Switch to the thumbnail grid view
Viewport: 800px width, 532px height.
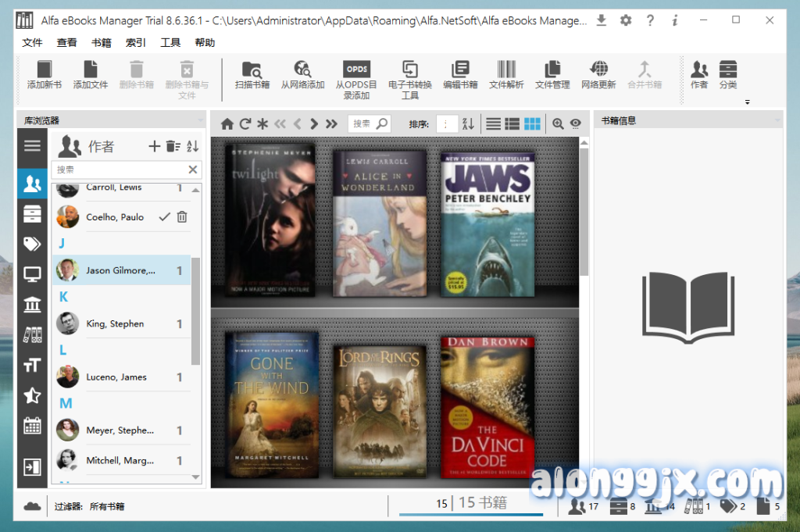point(532,123)
